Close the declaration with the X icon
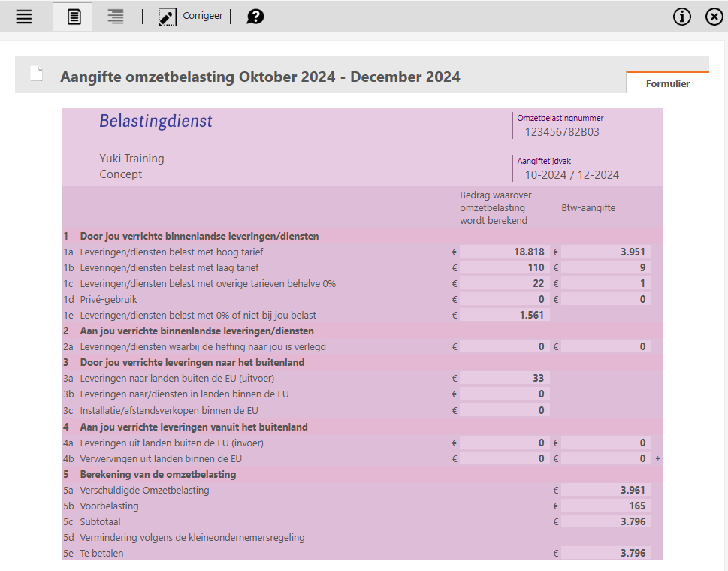The height and width of the screenshot is (571, 728). click(714, 17)
